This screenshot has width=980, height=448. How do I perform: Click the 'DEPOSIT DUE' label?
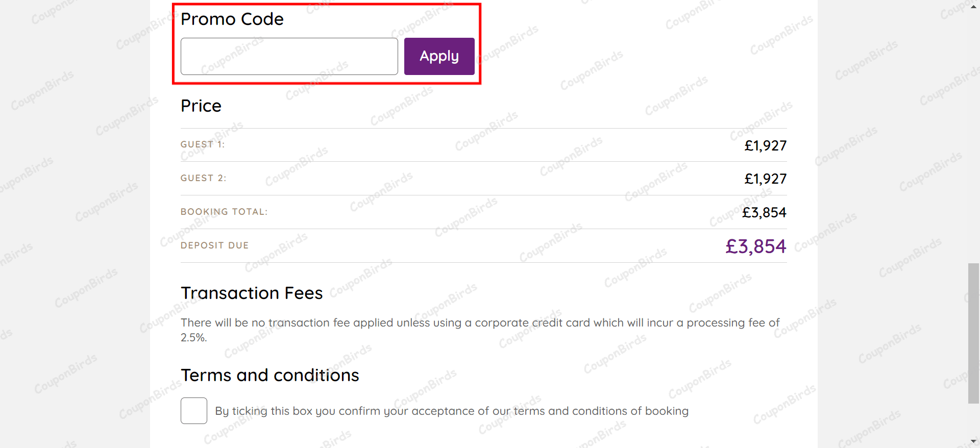(x=214, y=246)
